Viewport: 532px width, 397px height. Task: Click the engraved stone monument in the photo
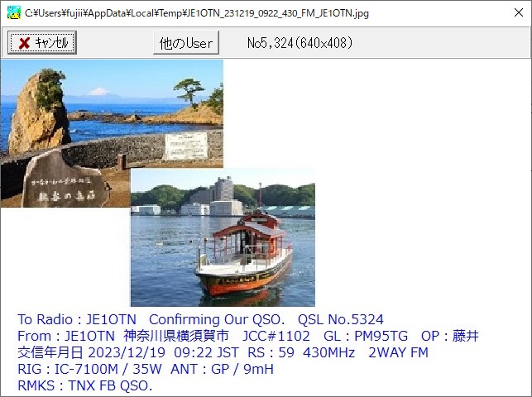click(65, 181)
